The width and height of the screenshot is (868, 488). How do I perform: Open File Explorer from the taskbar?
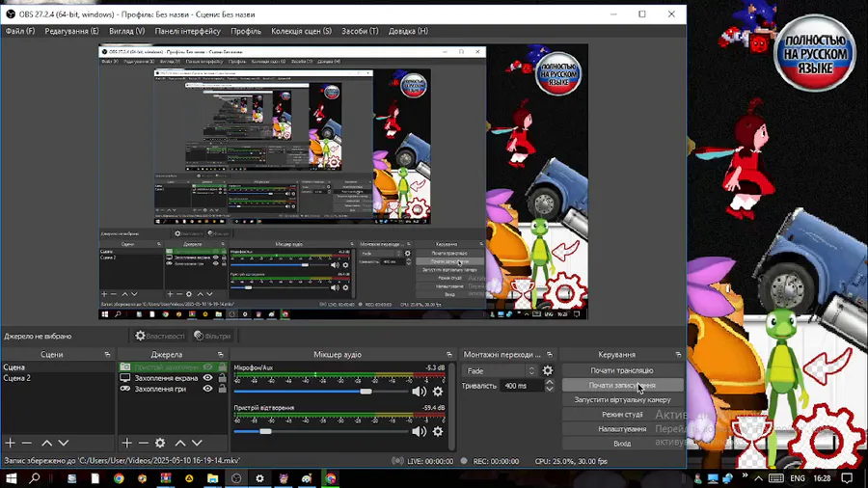tap(212, 478)
